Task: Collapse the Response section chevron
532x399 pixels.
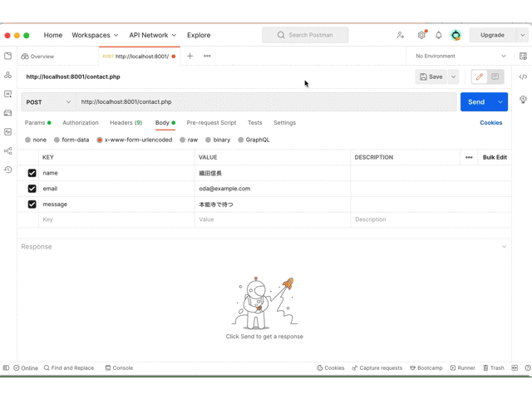Action: point(504,247)
